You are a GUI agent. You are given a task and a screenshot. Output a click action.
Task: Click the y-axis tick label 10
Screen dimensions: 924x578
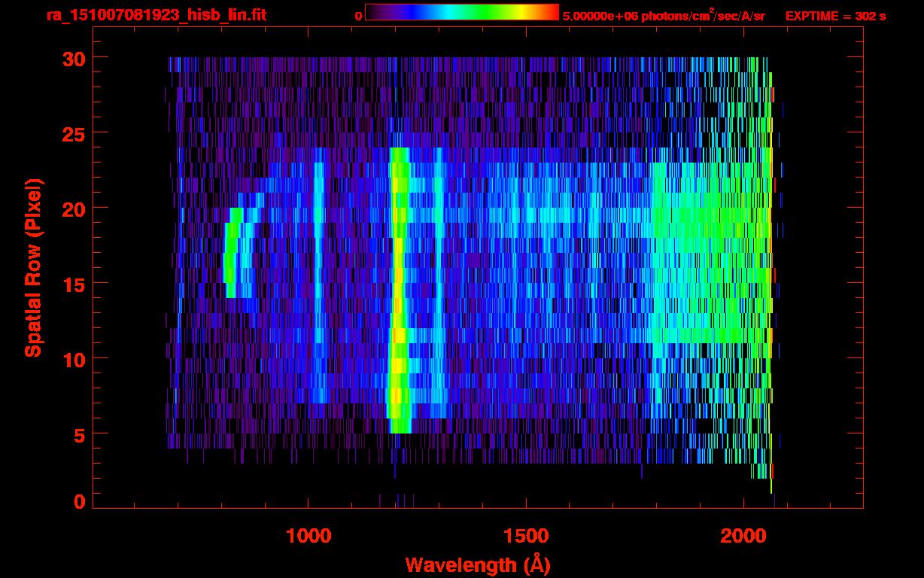pyautogui.click(x=74, y=359)
